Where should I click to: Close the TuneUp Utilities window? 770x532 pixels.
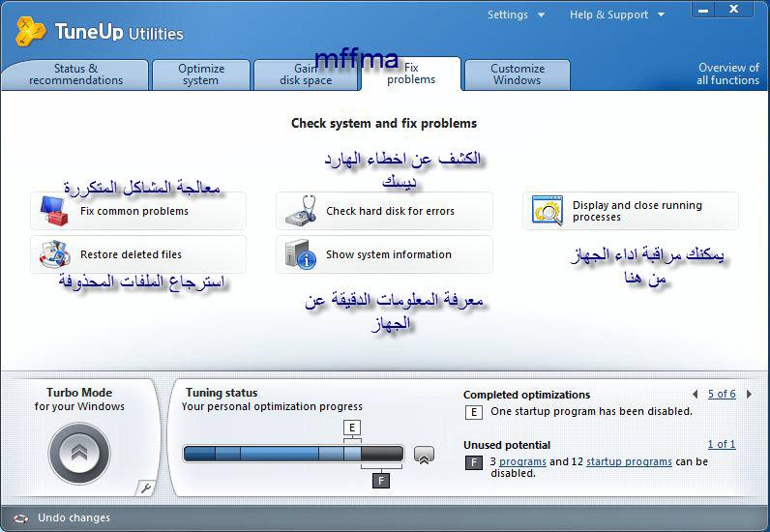point(733,10)
